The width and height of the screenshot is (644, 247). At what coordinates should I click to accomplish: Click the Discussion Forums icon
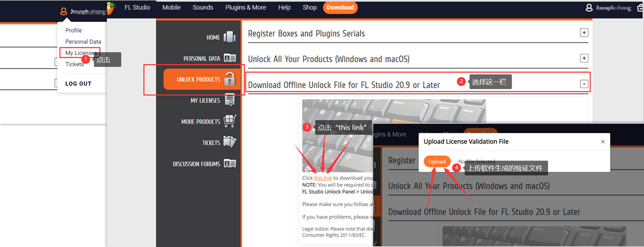click(x=229, y=164)
